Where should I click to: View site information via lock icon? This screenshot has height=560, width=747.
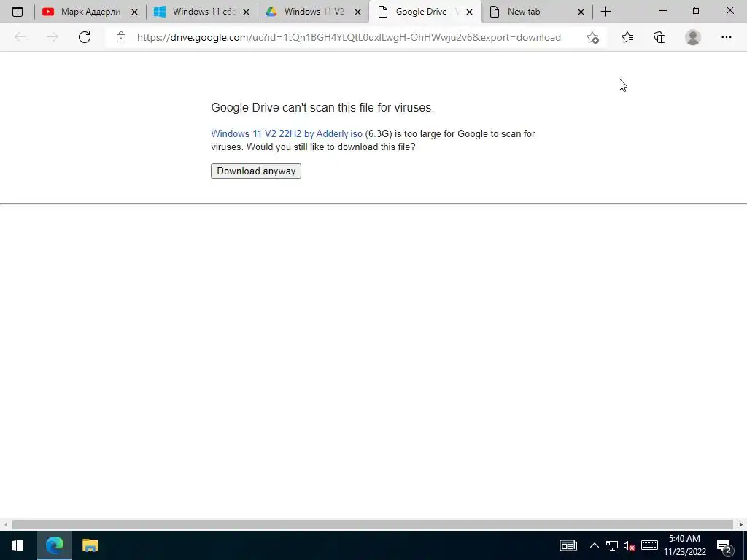pos(121,37)
